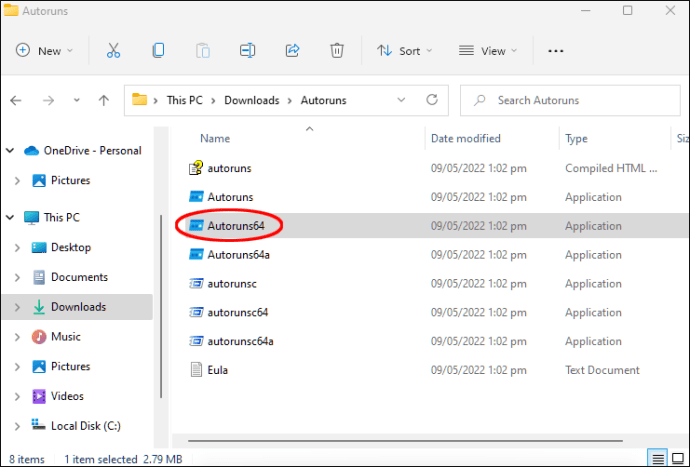Navigate back with the Back arrow
This screenshot has height=467, width=690.
click(x=16, y=100)
